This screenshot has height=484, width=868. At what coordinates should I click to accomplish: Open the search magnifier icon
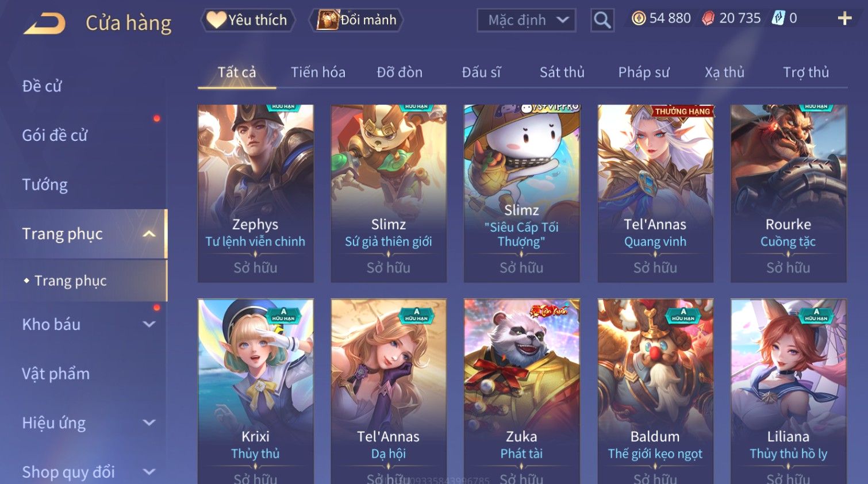(x=602, y=20)
